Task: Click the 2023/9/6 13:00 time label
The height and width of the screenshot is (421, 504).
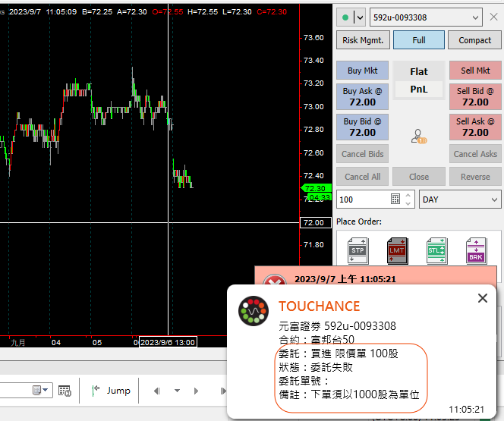Action: tap(168, 342)
